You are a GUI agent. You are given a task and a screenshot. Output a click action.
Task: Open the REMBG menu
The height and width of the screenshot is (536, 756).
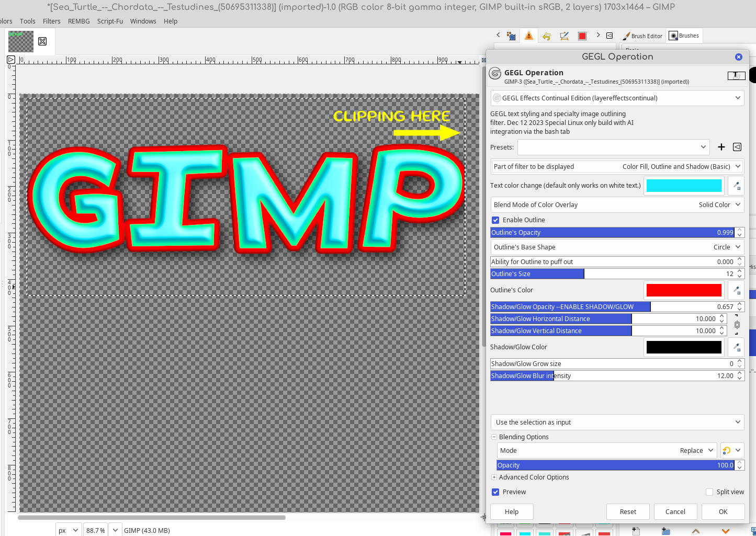pos(79,21)
